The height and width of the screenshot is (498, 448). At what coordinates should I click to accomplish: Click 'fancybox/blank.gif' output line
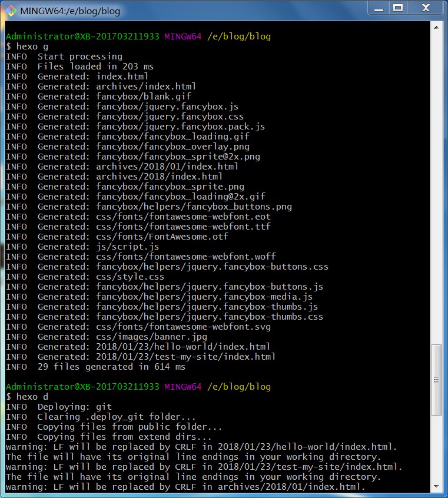point(98,97)
